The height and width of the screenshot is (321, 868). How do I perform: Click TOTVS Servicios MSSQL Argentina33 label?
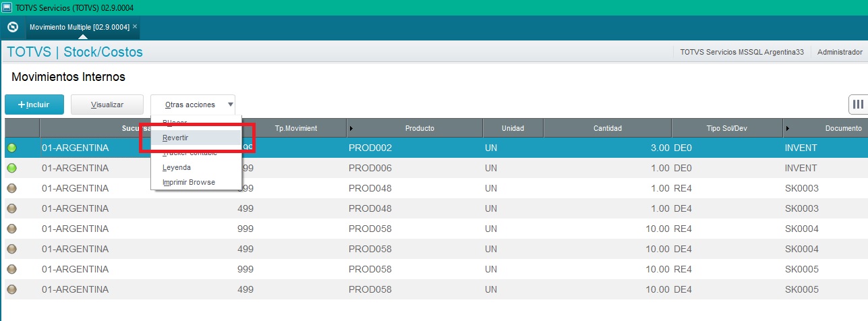(x=742, y=52)
